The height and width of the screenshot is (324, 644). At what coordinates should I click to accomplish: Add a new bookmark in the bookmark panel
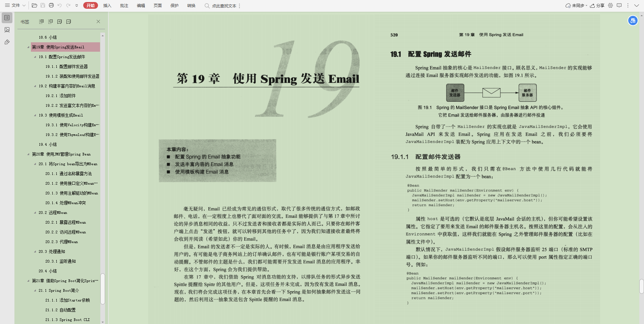[x=59, y=21]
